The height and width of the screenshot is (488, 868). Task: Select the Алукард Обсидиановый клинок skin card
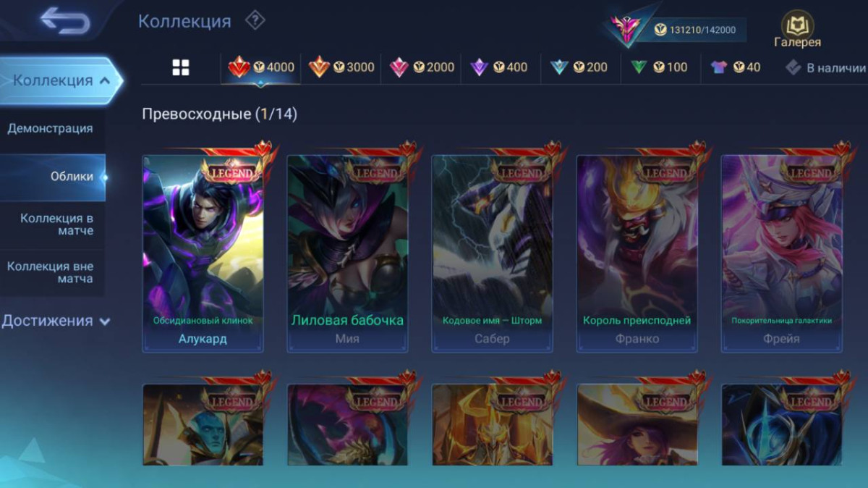203,253
